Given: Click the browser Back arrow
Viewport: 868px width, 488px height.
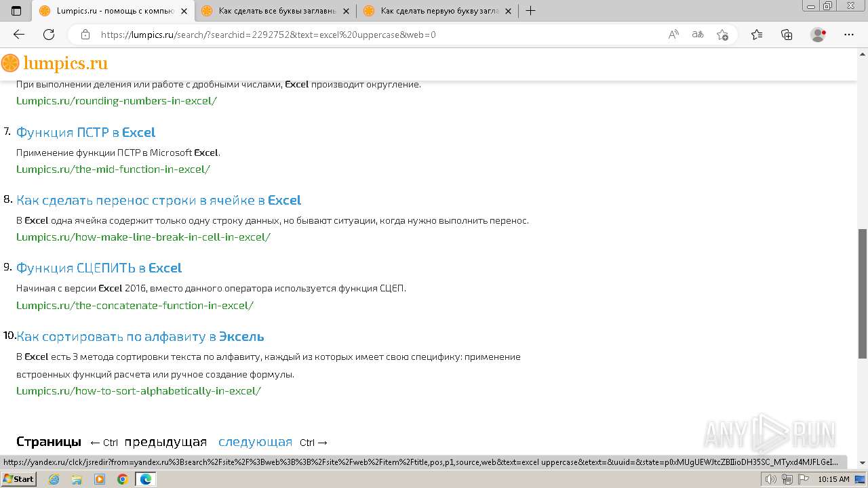Looking at the screenshot, I should click(19, 35).
